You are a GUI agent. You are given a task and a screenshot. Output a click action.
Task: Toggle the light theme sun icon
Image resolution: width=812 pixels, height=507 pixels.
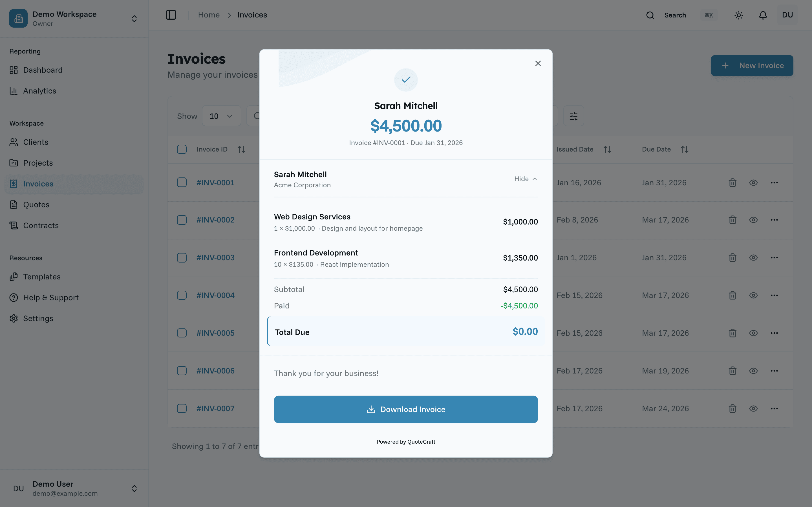[738, 15]
